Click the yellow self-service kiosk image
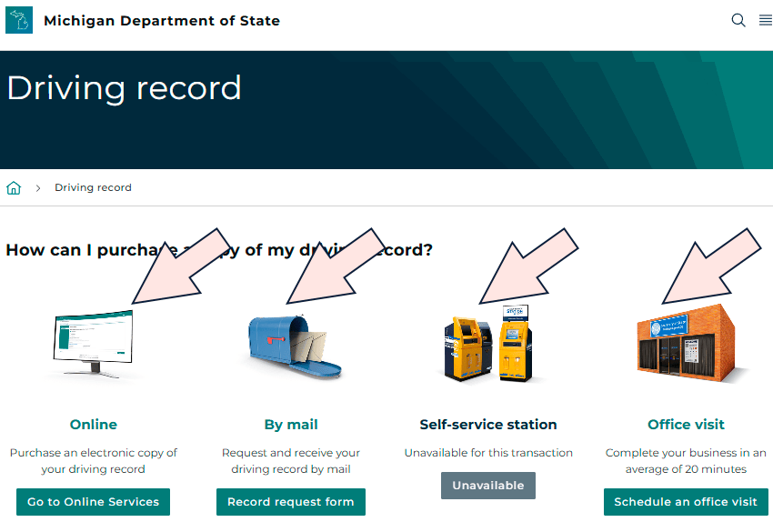Viewport: 773px width, 532px height. (x=487, y=344)
